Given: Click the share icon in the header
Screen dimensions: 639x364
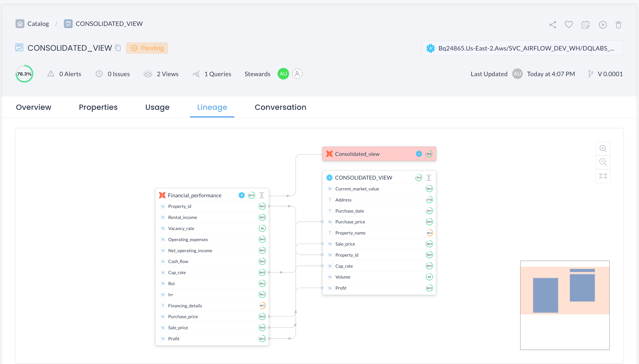Looking at the screenshot, I should coord(553,25).
